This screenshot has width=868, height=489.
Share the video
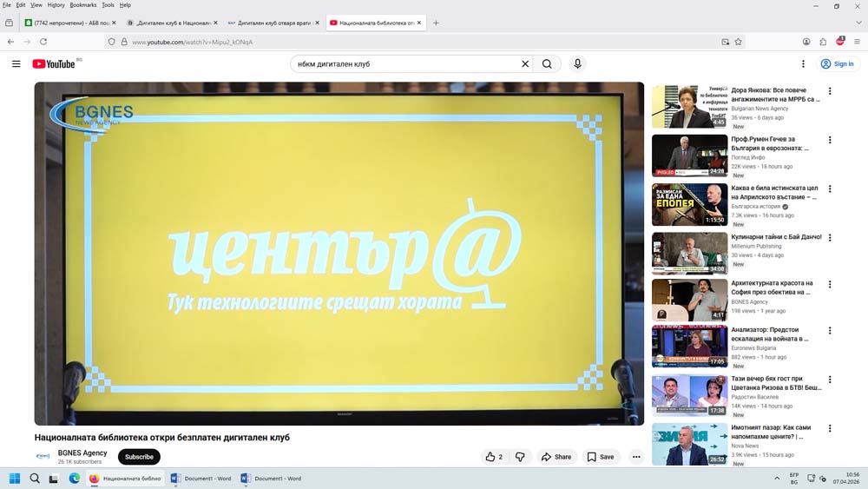click(556, 457)
